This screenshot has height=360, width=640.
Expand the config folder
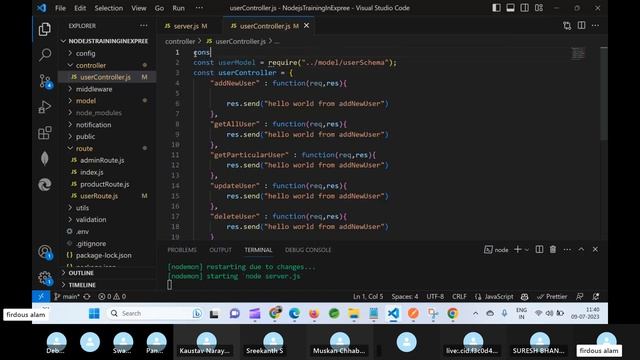pos(107,53)
